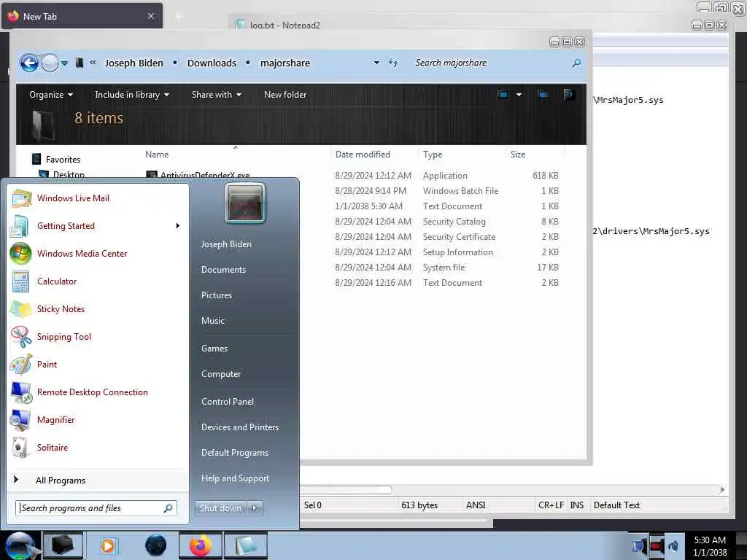Click the folder icon in address bar
The image size is (747, 560).
(x=80, y=63)
